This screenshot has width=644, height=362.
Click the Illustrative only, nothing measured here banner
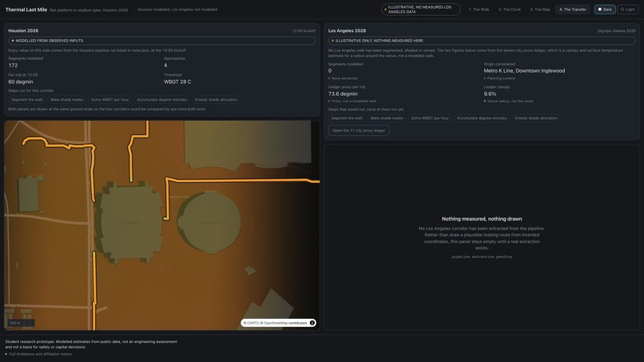(x=482, y=41)
